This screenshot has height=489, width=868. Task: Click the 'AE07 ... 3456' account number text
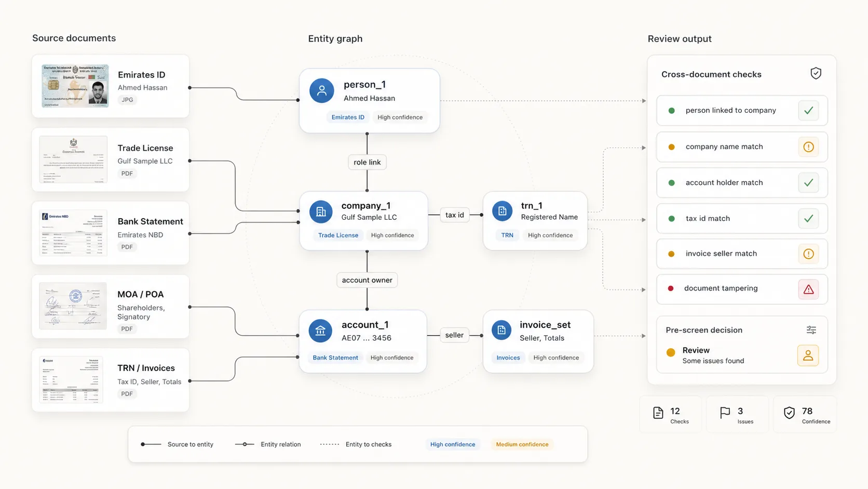pyautogui.click(x=367, y=338)
